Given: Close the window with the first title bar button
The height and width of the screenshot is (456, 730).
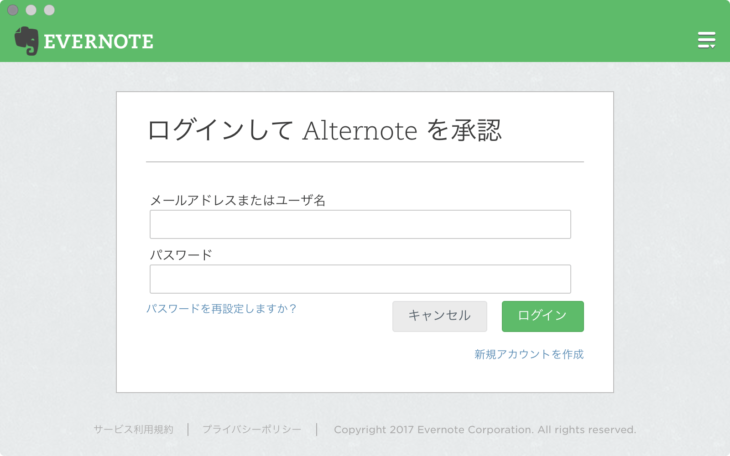Looking at the screenshot, I should [13, 10].
